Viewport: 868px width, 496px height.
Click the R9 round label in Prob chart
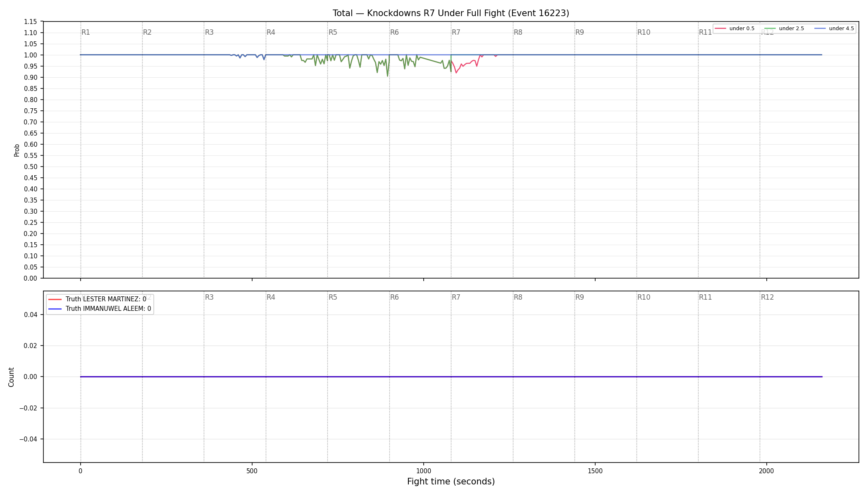[x=579, y=32]
